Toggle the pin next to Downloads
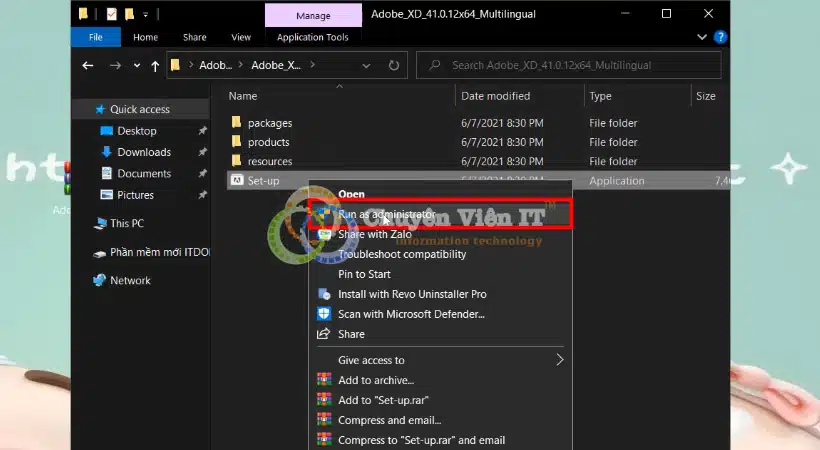This screenshot has width=820, height=450. pyautogui.click(x=203, y=152)
